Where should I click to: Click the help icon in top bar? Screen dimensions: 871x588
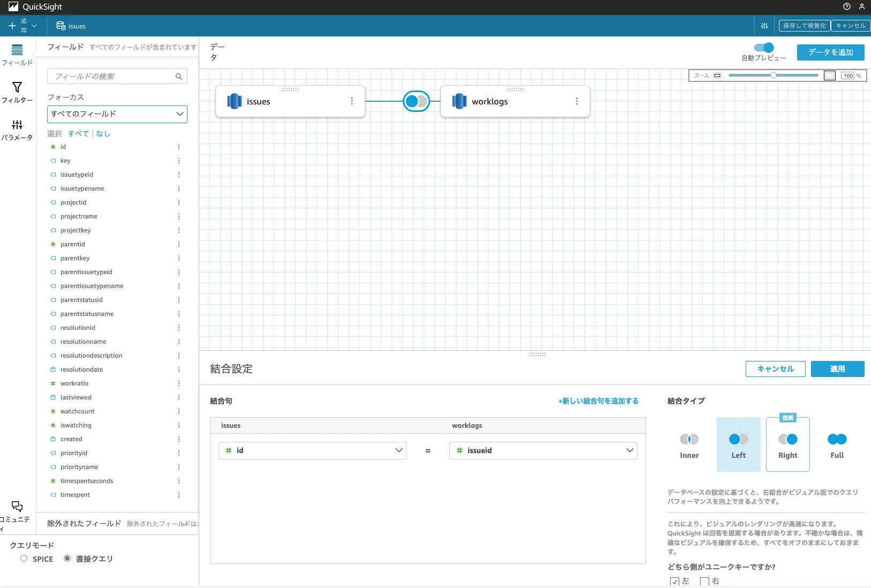coord(847,7)
